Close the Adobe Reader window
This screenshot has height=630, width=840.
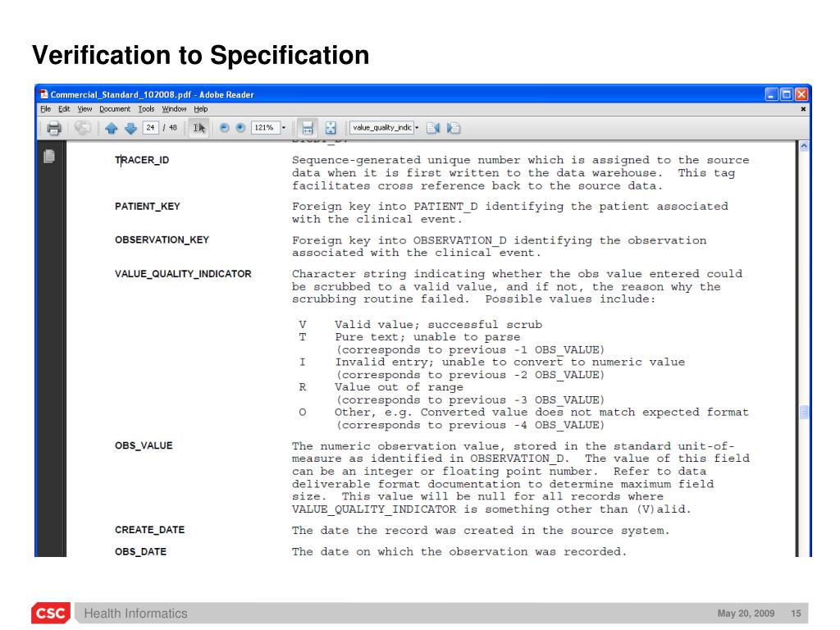tap(801, 94)
